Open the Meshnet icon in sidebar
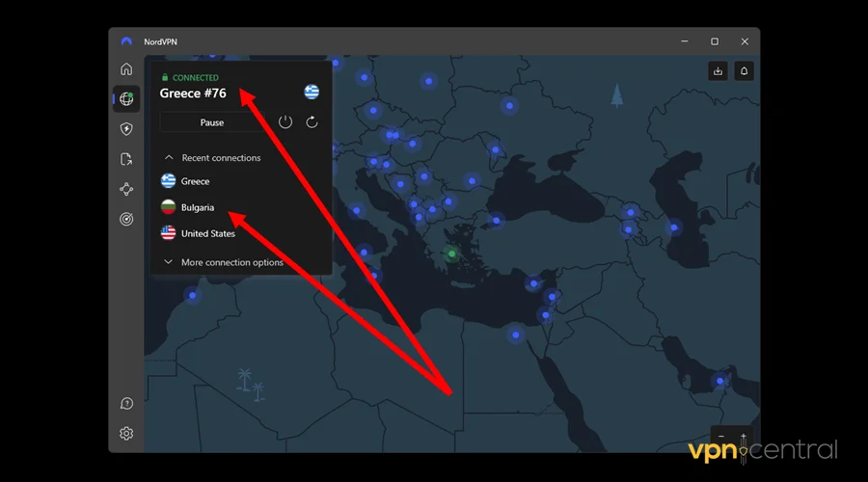Screen dimensions: 868x482 126,189
